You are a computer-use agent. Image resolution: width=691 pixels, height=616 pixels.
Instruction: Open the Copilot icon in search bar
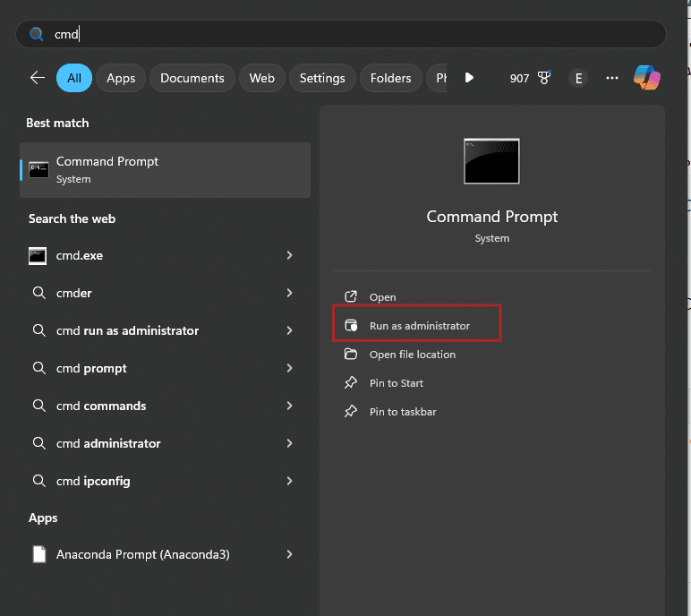(x=646, y=78)
